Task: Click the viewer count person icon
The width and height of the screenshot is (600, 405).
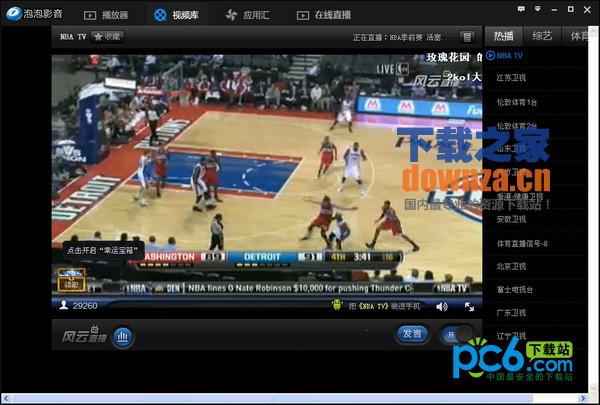Action: pos(64,305)
